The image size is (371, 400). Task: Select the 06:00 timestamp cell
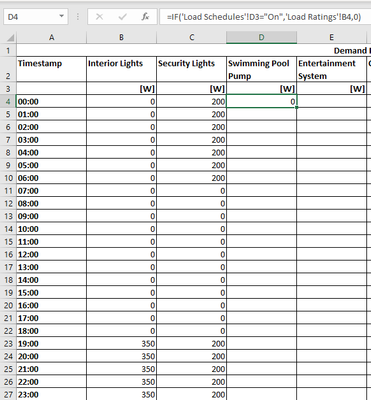51,178
